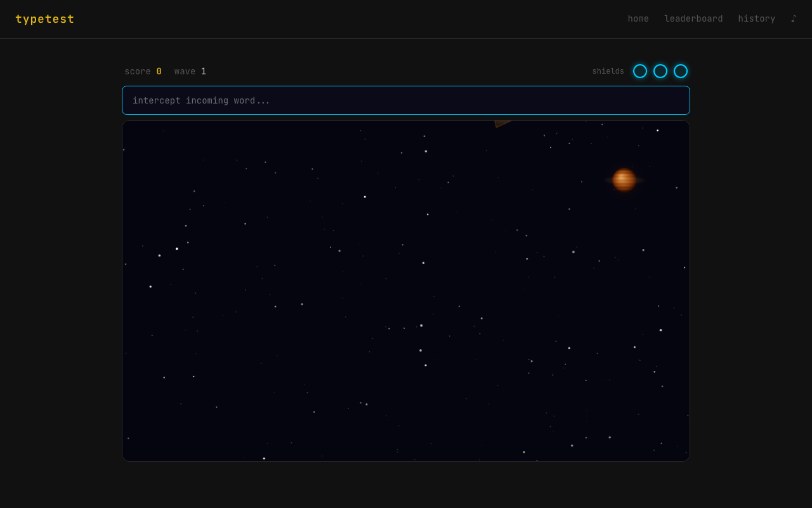Click the typetest logo
Image resolution: width=812 pixels, height=508 pixels.
click(x=44, y=19)
